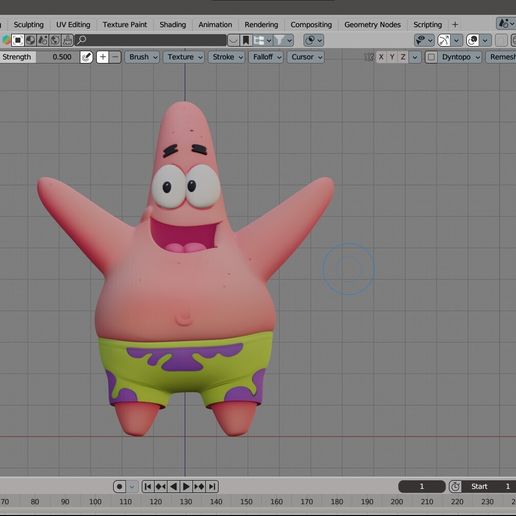Adjust the Strength slider showing 0.500
This screenshot has height=516, width=516.
[39, 57]
